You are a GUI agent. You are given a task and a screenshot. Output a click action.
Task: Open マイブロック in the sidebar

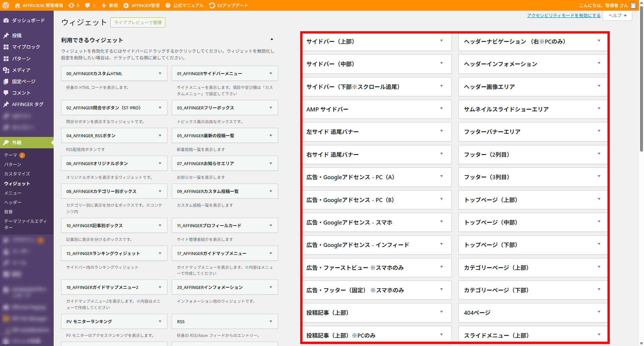[x=27, y=47]
